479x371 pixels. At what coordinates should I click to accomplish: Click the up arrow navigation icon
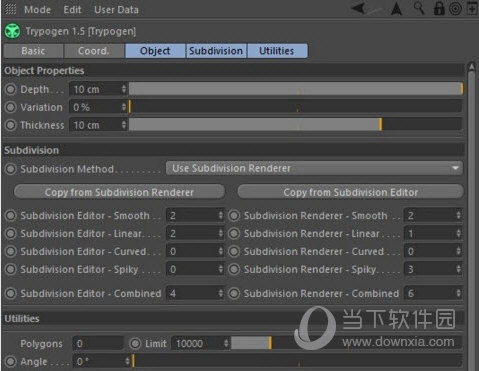(396, 8)
